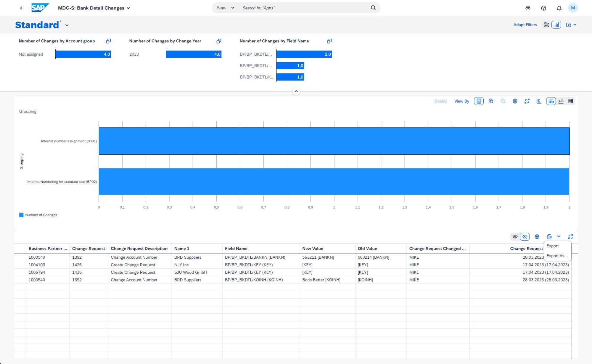Open chart settings gear icon
Image resolution: width=592 pixels, height=364 pixels.
515,101
